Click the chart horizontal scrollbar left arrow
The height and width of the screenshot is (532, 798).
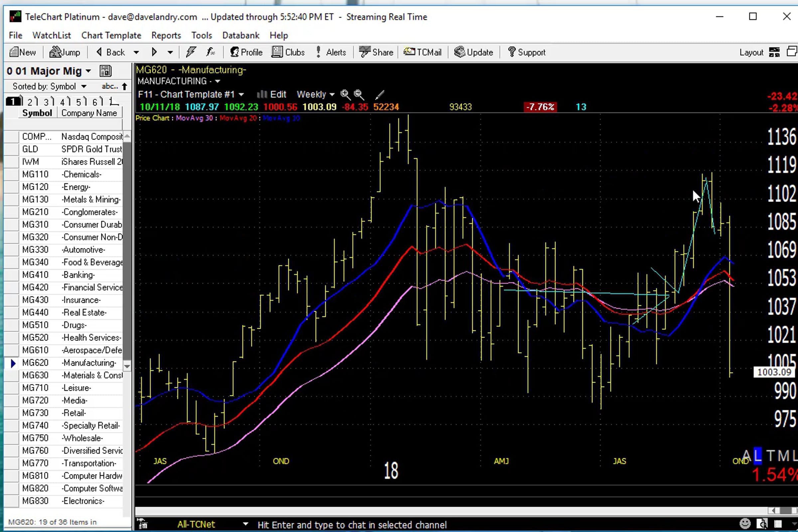(x=773, y=510)
